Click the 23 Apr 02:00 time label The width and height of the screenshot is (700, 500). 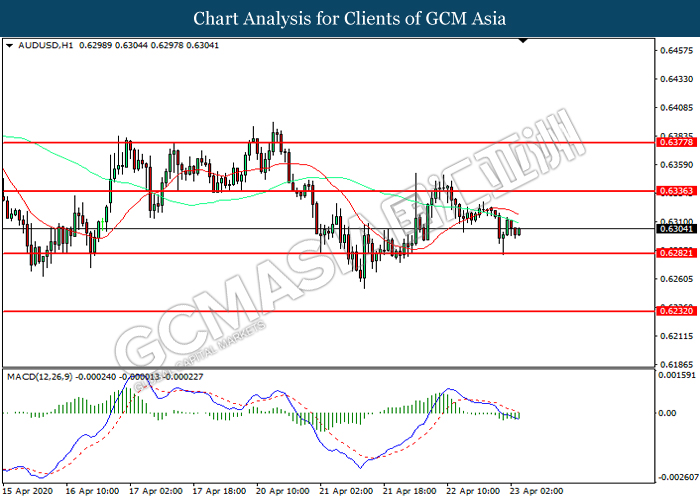point(536,491)
